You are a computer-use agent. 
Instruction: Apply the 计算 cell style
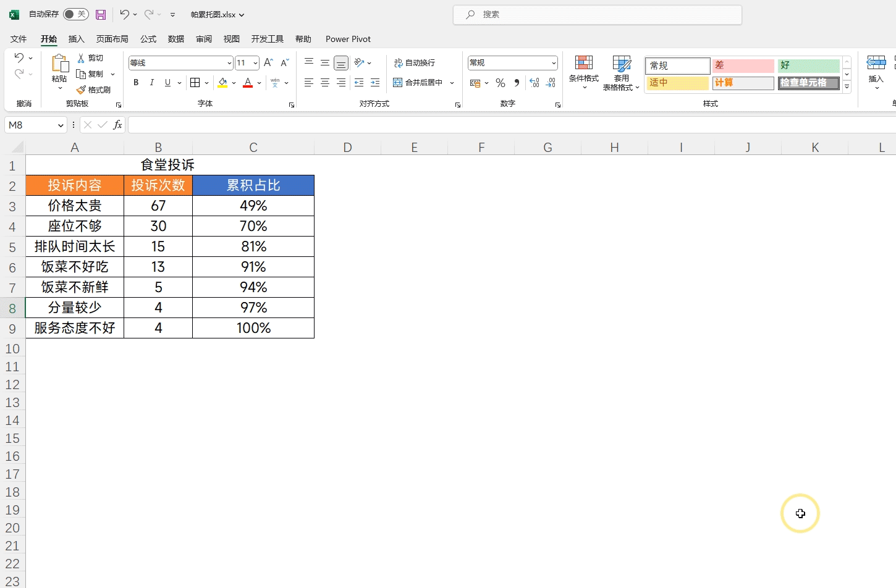(743, 83)
